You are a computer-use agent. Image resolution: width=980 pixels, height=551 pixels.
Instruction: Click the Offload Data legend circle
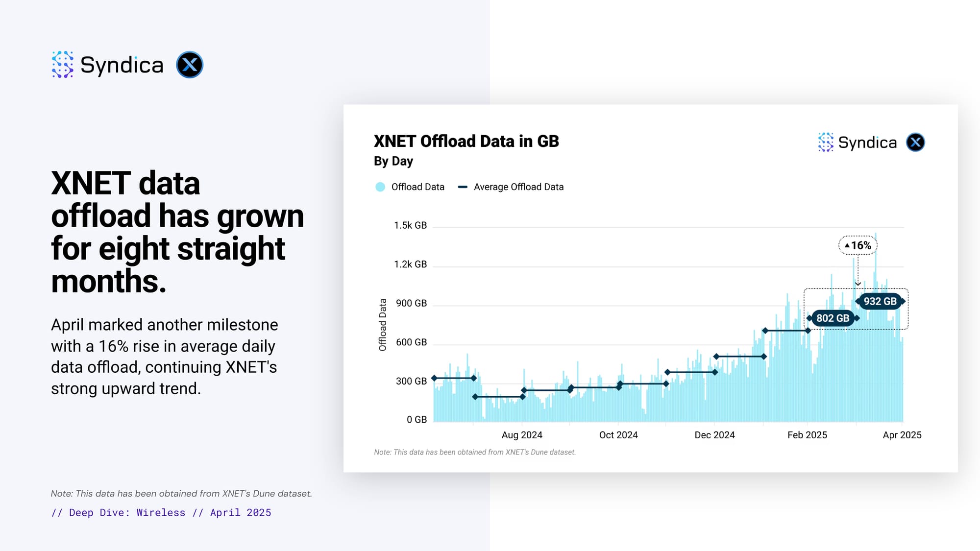pyautogui.click(x=380, y=187)
